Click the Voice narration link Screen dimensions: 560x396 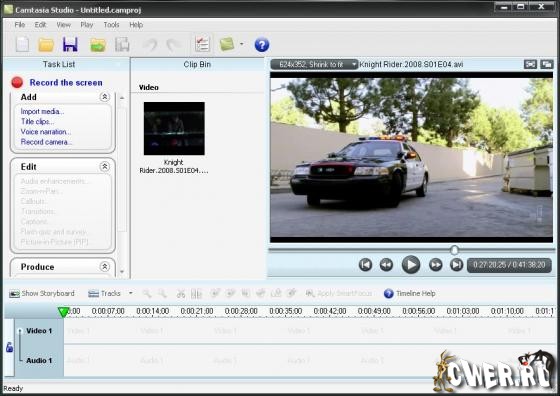(x=46, y=132)
